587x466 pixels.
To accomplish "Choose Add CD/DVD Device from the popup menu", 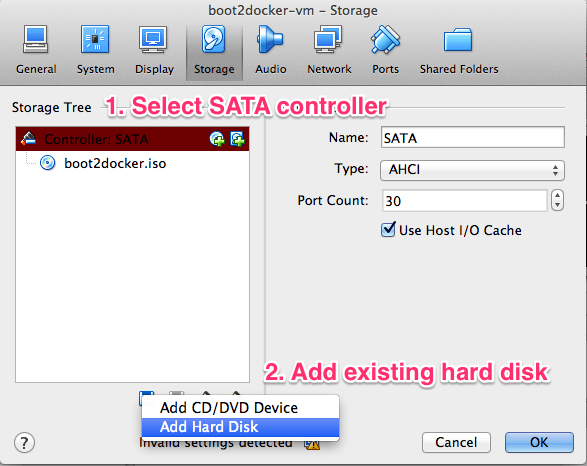I will (x=240, y=408).
